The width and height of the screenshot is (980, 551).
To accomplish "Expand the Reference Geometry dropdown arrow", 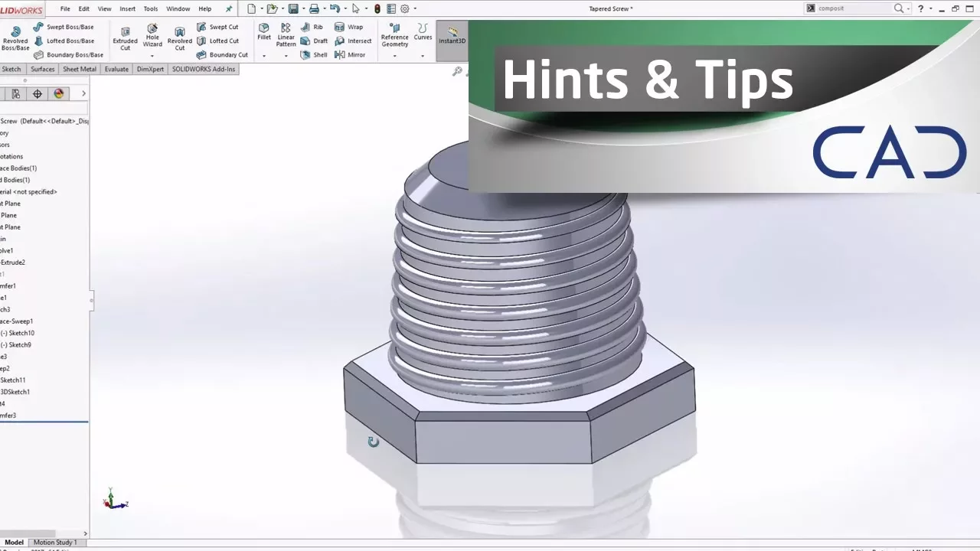I will (394, 56).
